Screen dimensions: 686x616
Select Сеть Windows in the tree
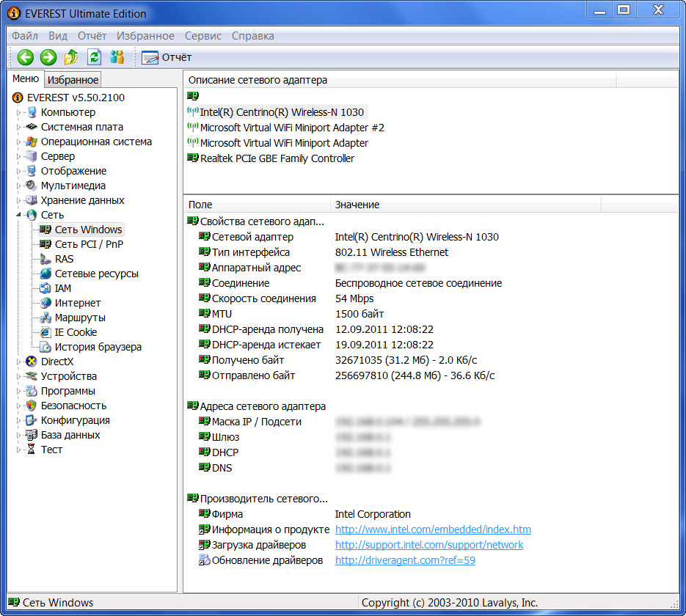coord(81,230)
